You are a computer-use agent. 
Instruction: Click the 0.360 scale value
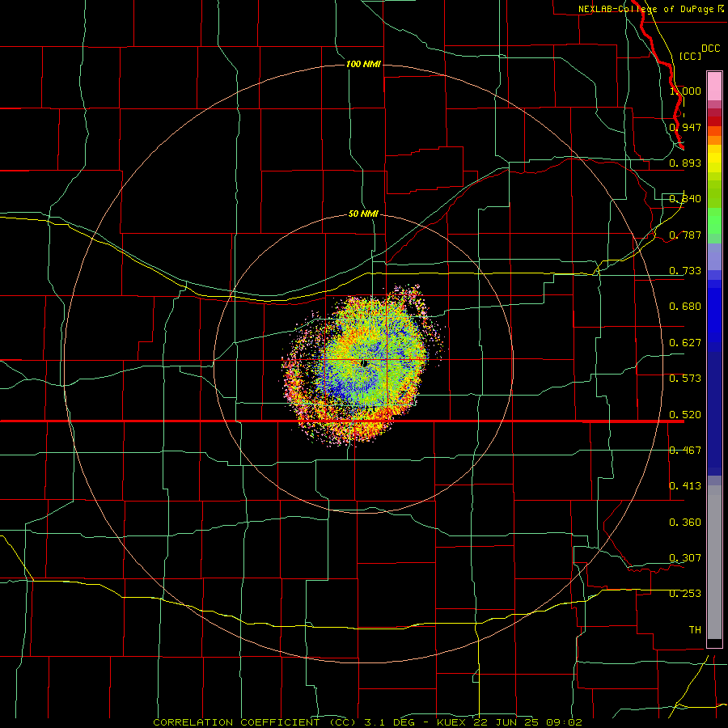(685, 523)
